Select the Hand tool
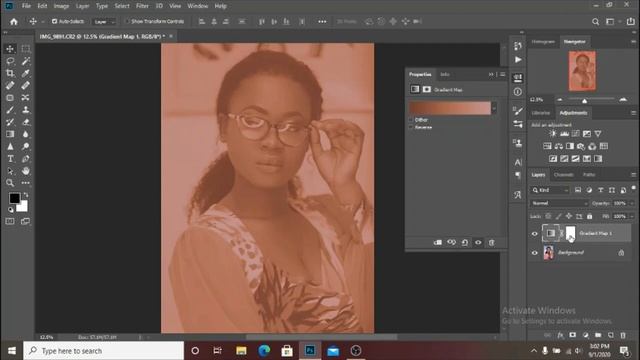This screenshot has width=640, height=360. (x=25, y=171)
